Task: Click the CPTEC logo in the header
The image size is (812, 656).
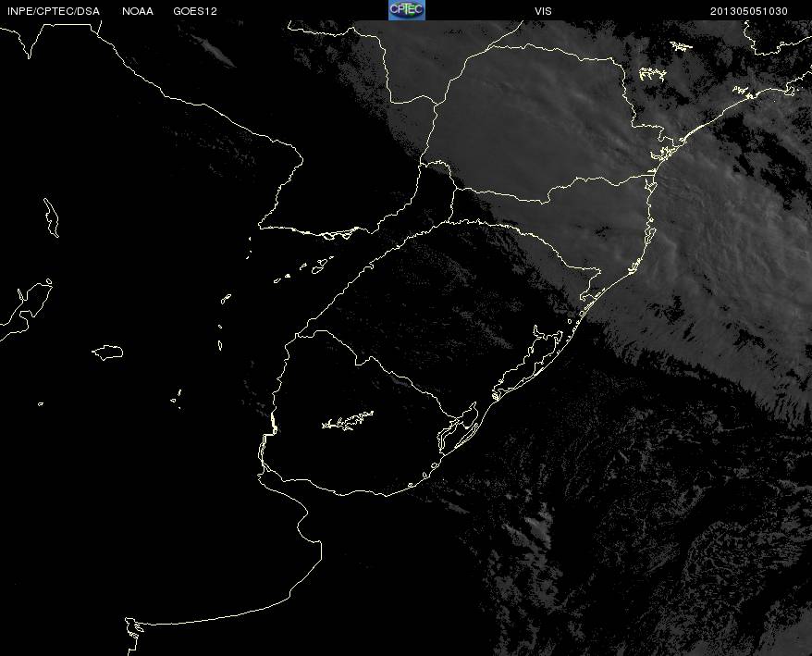Action: [406, 9]
